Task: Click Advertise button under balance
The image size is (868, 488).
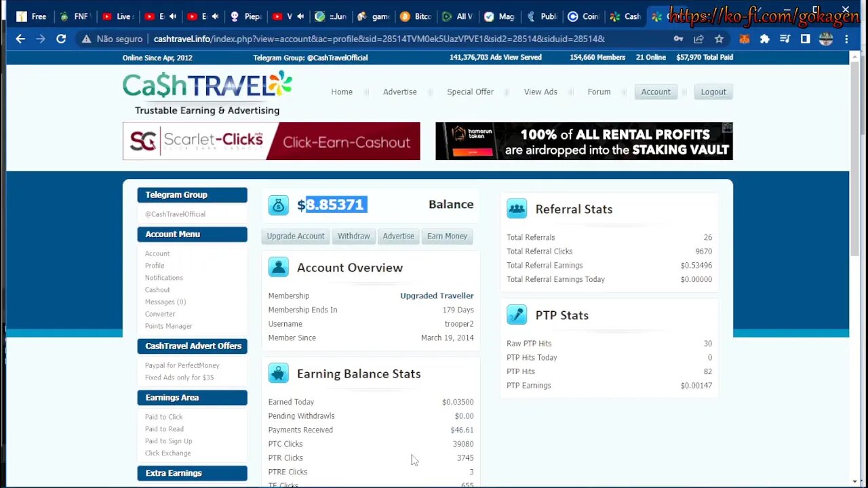Action: [398, 236]
